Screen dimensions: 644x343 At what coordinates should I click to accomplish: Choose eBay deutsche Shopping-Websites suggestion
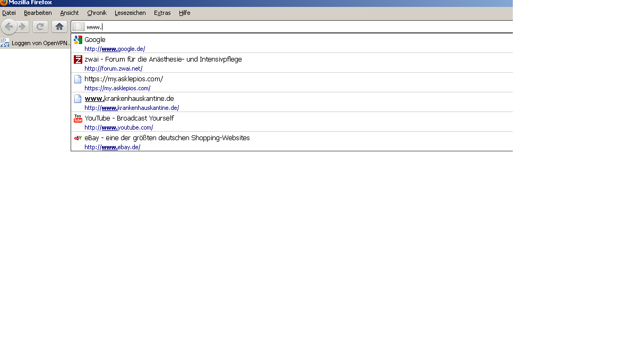point(167,138)
